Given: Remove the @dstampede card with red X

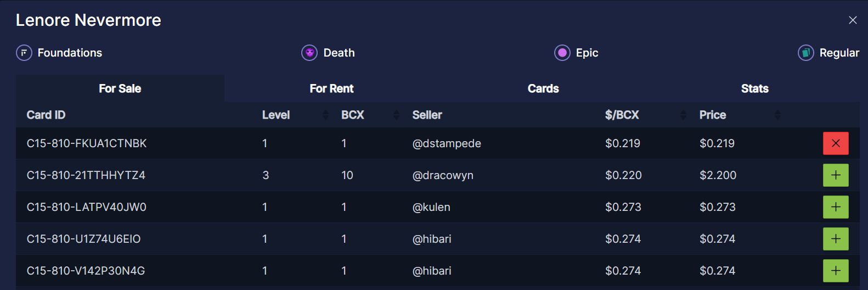Looking at the screenshot, I should click(x=836, y=143).
